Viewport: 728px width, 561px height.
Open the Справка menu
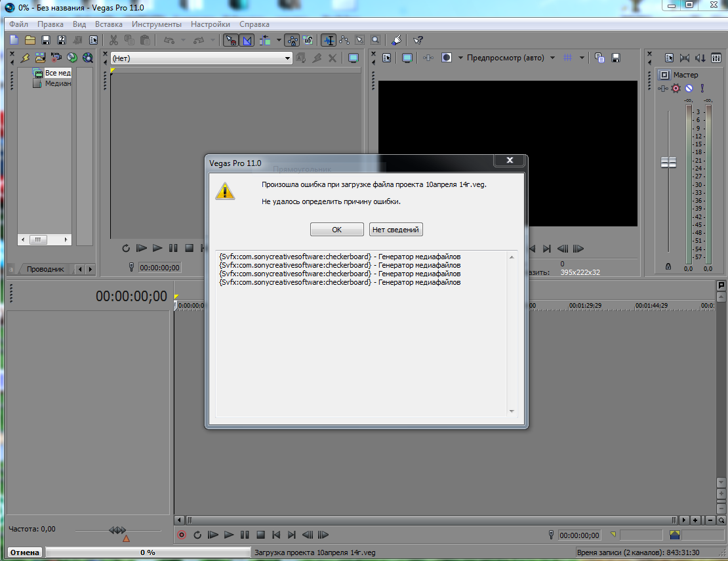click(254, 24)
